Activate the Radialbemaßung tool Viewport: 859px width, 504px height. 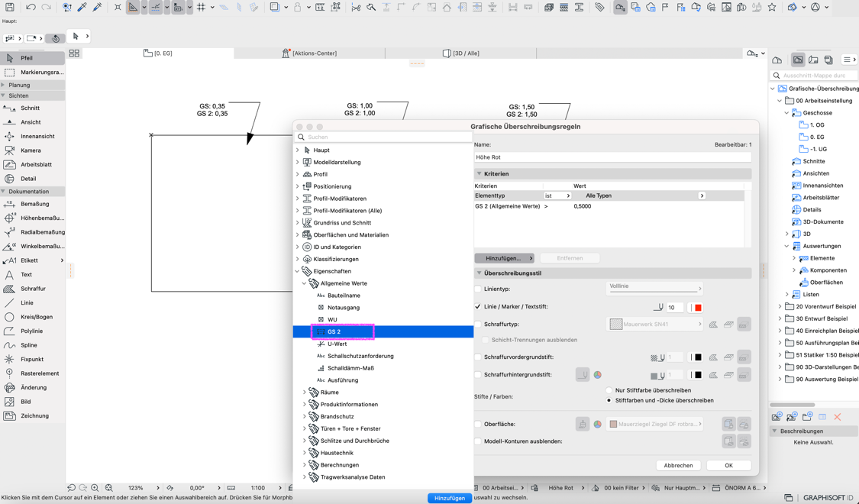[x=32, y=232]
